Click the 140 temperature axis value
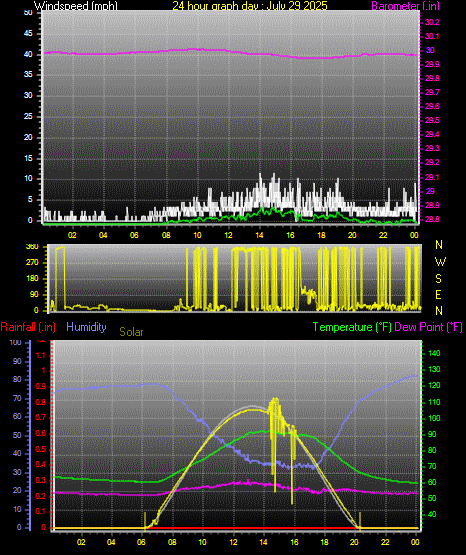Image resolution: width=466 pixels, height=555 pixels. 434,353
